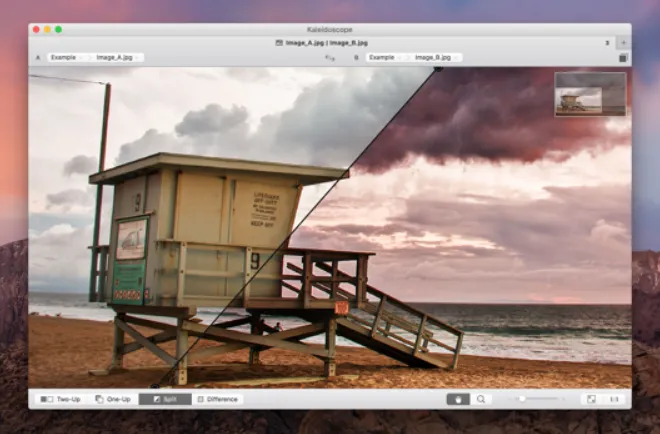The height and width of the screenshot is (434, 660).
Task: Open the Example path dropdown for B
Action: tap(384, 57)
